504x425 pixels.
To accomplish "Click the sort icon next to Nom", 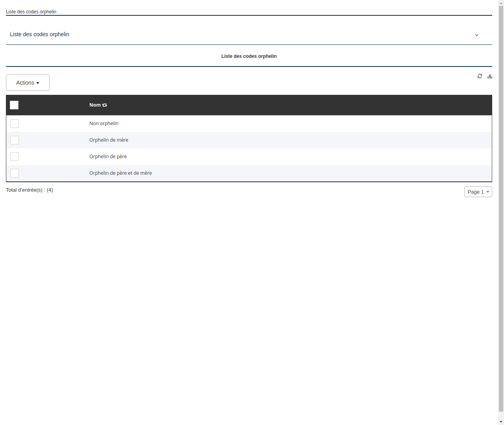I will tap(104, 105).
